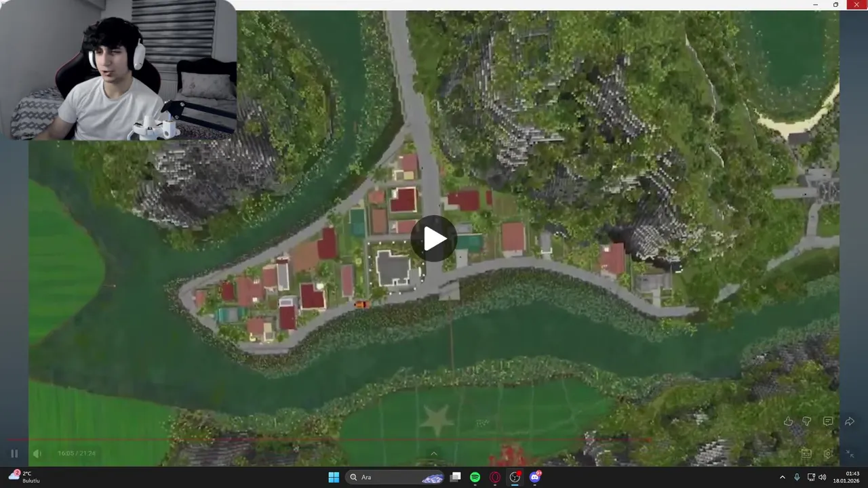868x488 pixels.
Task: Open network status tray icon
Action: (811, 477)
